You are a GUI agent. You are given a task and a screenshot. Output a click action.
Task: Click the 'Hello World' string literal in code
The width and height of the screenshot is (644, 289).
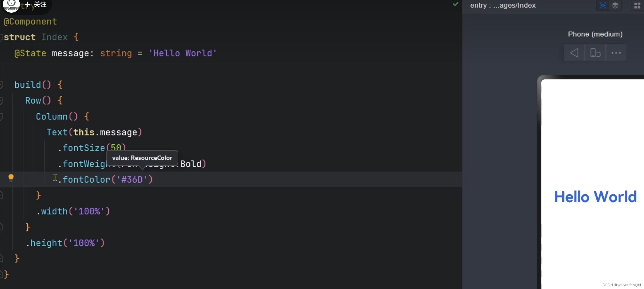tap(183, 53)
